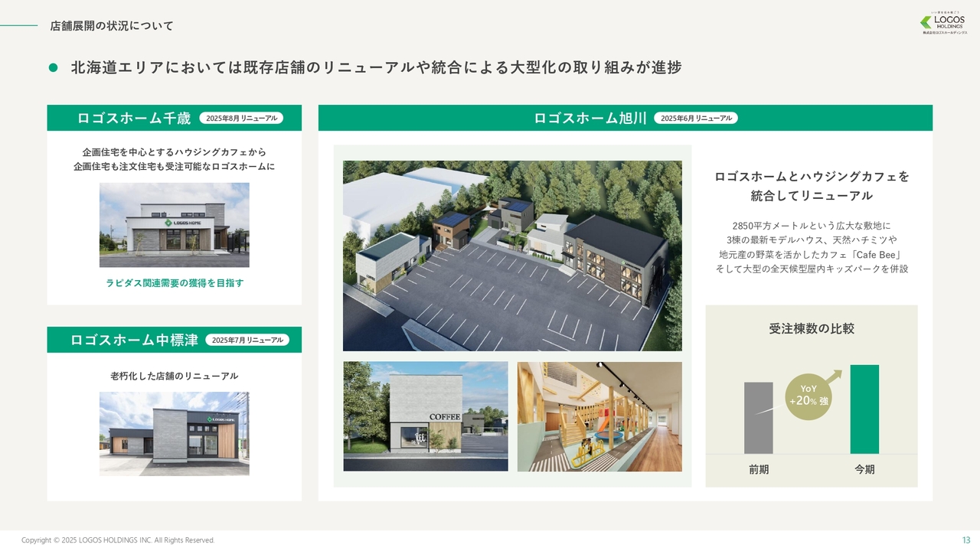Viewport: 980px width, 551px height.
Task: Click the page number 13
Action: tap(965, 540)
